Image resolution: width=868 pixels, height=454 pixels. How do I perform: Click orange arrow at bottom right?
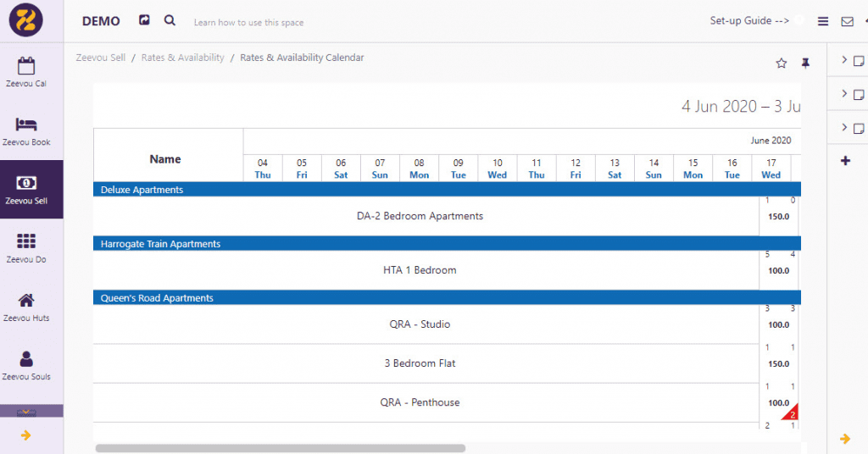[x=845, y=439]
